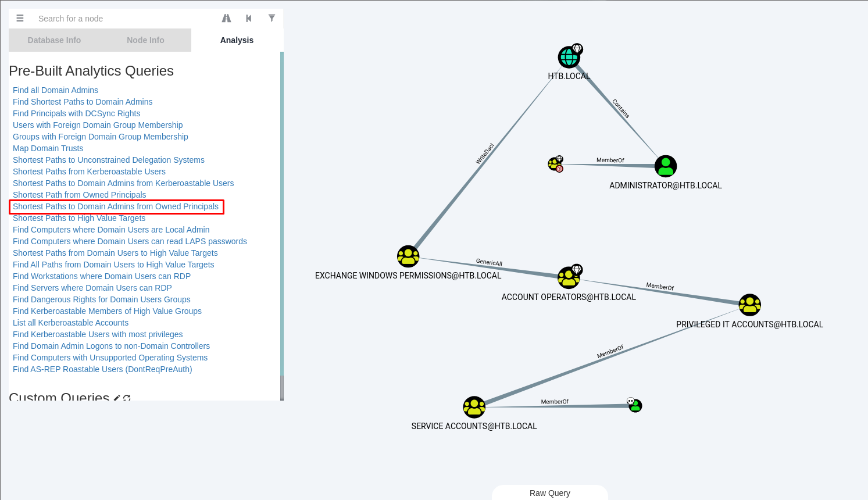Run Find Dangerous Rights for Domain Users Groups
This screenshot has width=868, height=500.
point(102,299)
